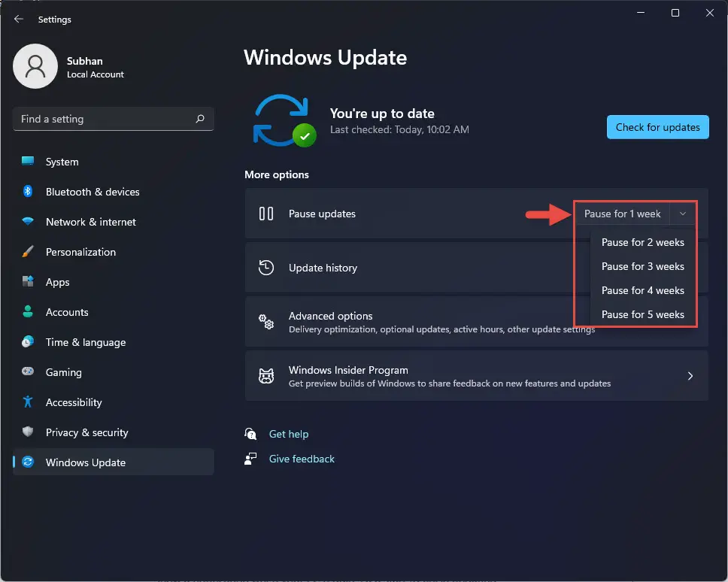
Task: Click the Windows Insider cat icon
Action: tap(266, 376)
